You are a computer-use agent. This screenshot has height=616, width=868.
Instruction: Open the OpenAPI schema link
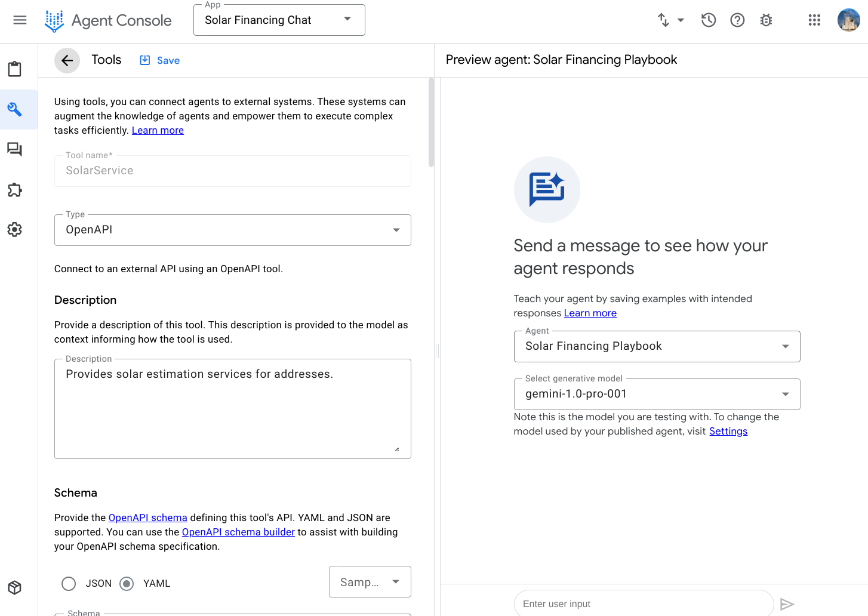coord(148,518)
